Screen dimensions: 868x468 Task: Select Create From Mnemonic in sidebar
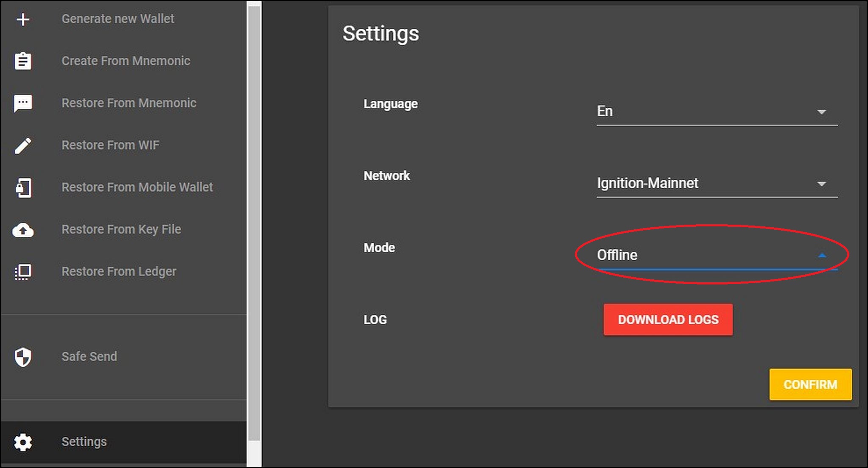[x=126, y=61]
